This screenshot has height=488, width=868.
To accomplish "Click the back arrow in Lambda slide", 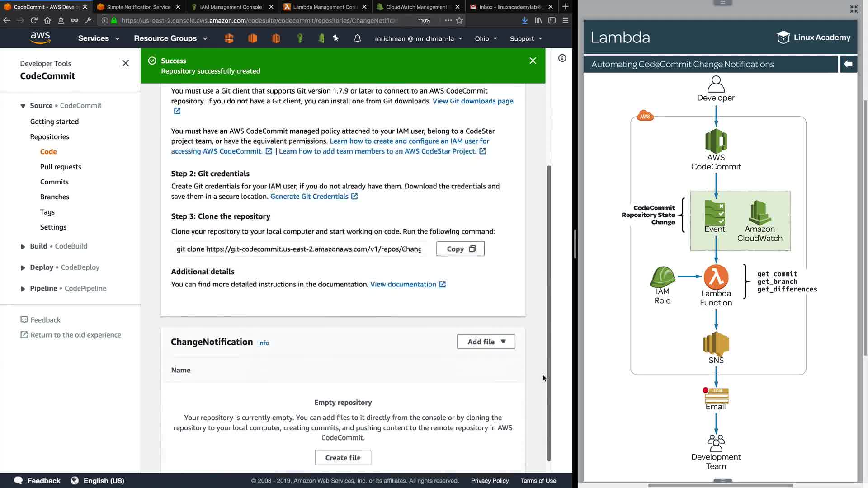I will pos(848,64).
